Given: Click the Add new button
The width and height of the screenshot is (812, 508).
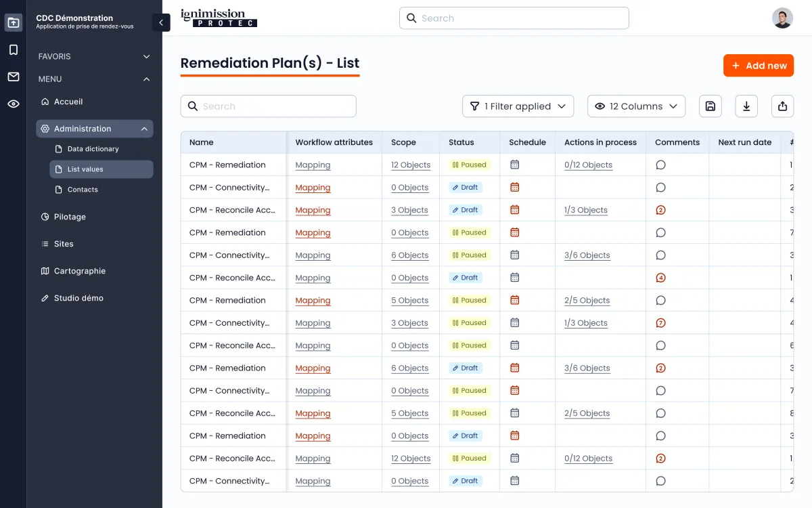Looking at the screenshot, I should pos(758,66).
